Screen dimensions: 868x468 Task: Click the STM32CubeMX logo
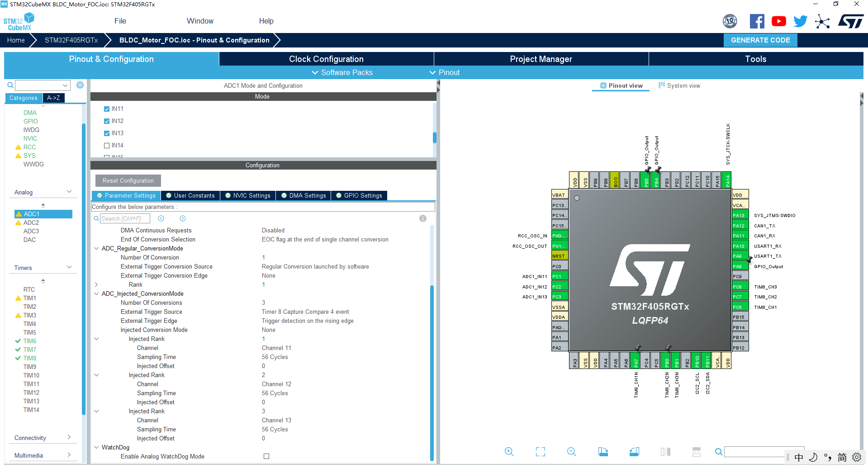[19, 21]
